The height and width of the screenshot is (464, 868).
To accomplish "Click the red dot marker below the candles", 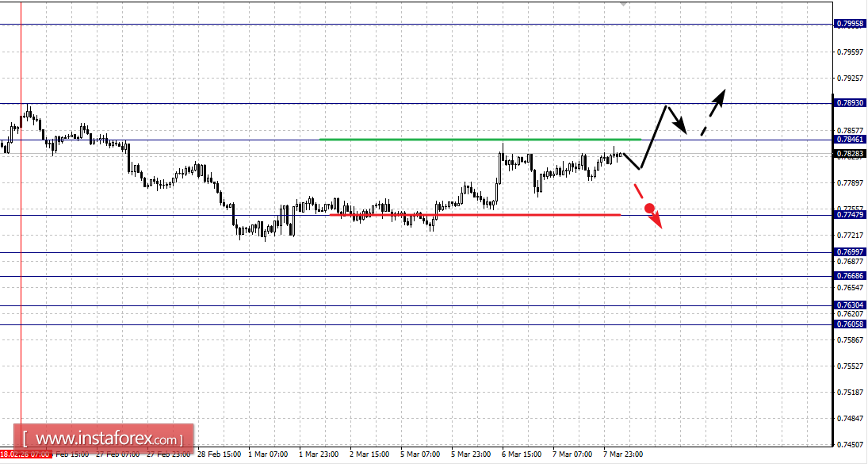I will [650, 207].
